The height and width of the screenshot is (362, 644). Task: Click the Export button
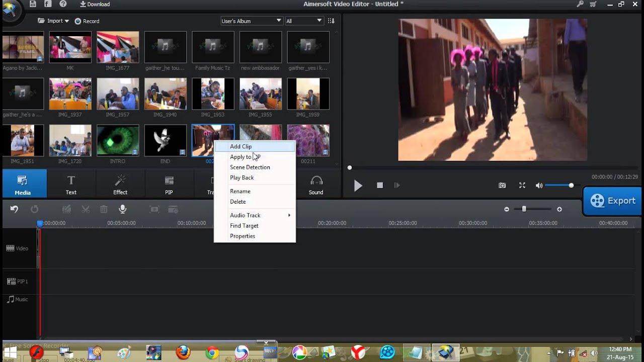[x=613, y=201]
